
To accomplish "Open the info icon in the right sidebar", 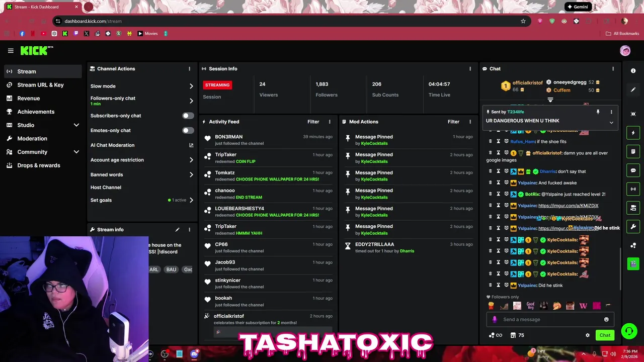I will click(633, 71).
